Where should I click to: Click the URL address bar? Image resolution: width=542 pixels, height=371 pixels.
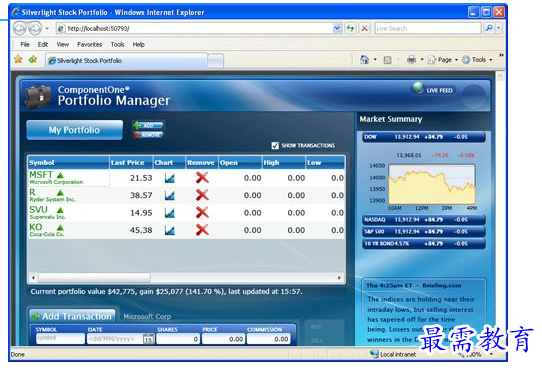pos(194,28)
